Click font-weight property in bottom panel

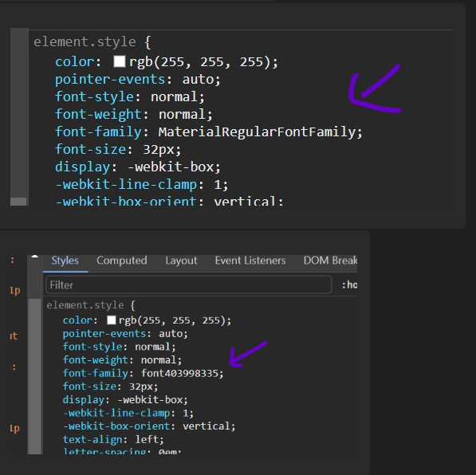(96, 360)
